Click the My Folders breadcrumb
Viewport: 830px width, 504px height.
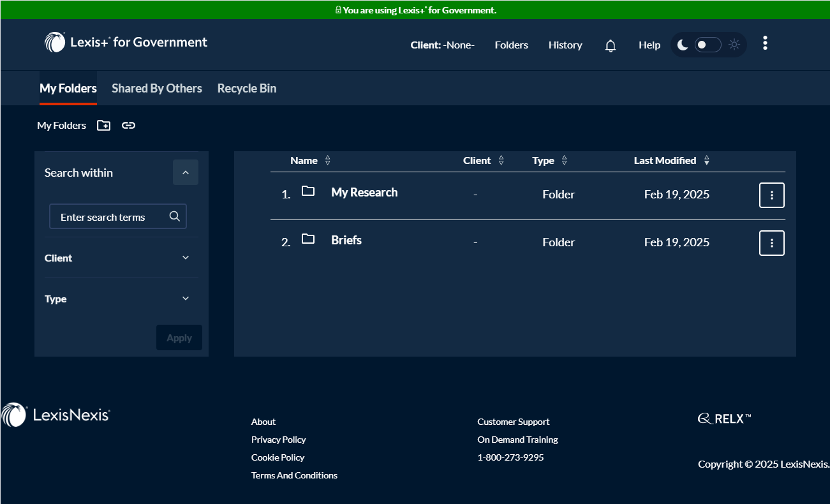pyautogui.click(x=61, y=126)
